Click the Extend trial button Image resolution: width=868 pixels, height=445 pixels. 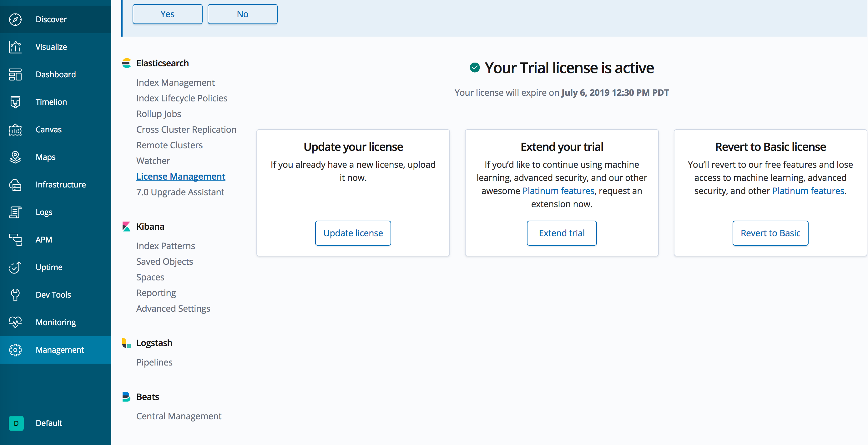(561, 233)
